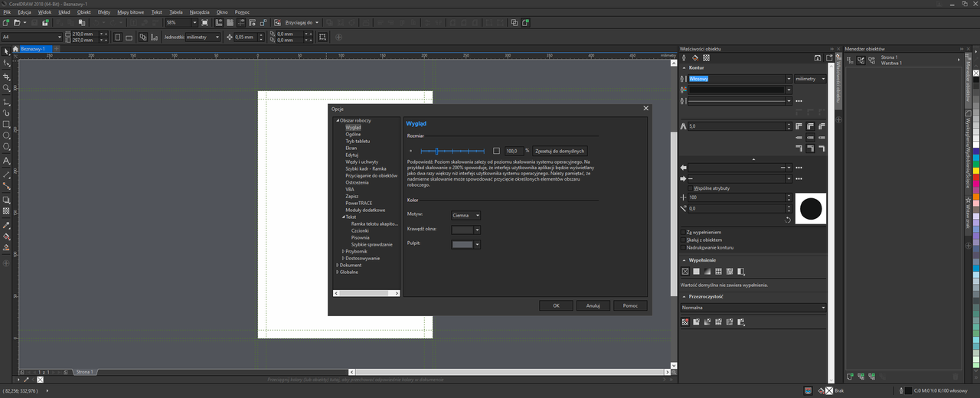Open the Narzędzia menu
This screenshot has height=398, width=980.
tap(200, 12)
